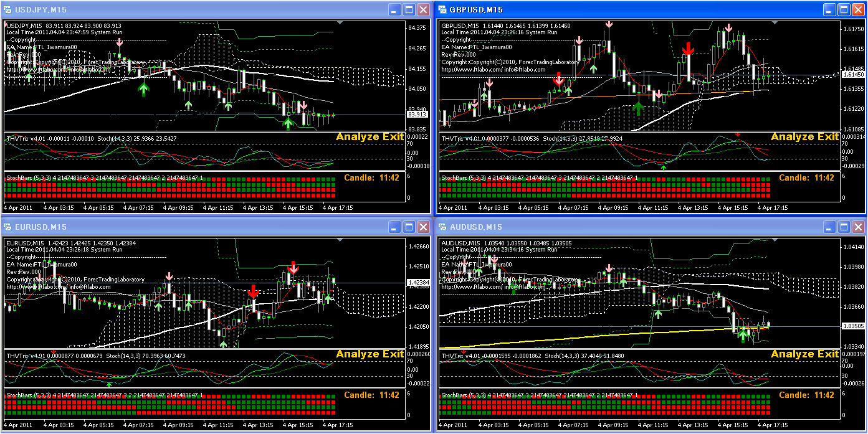The height and width of the screenshot is (434, 868).
Task: Click the chart shift triangle in the GBPUSD chart
Action: pos(773,23)
